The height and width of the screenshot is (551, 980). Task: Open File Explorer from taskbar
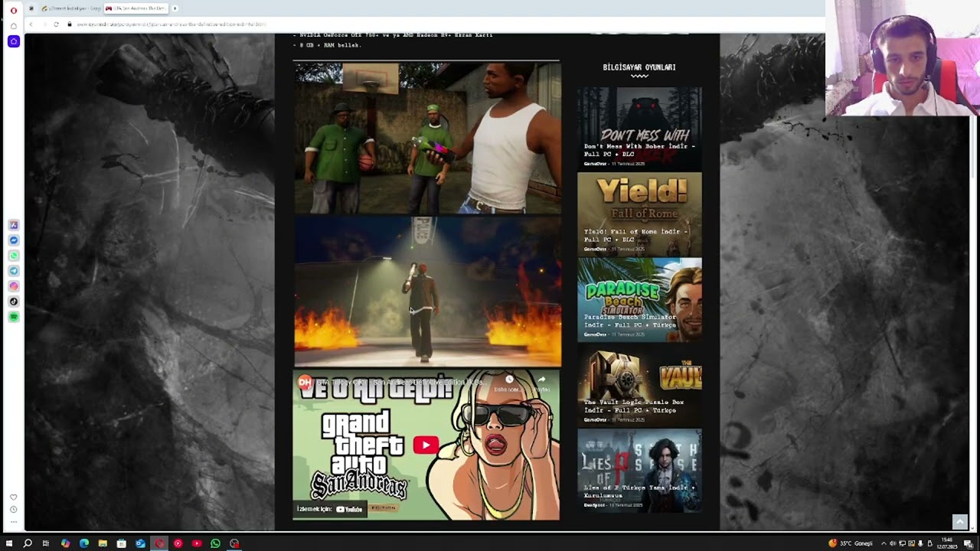[x=103, y=543]
